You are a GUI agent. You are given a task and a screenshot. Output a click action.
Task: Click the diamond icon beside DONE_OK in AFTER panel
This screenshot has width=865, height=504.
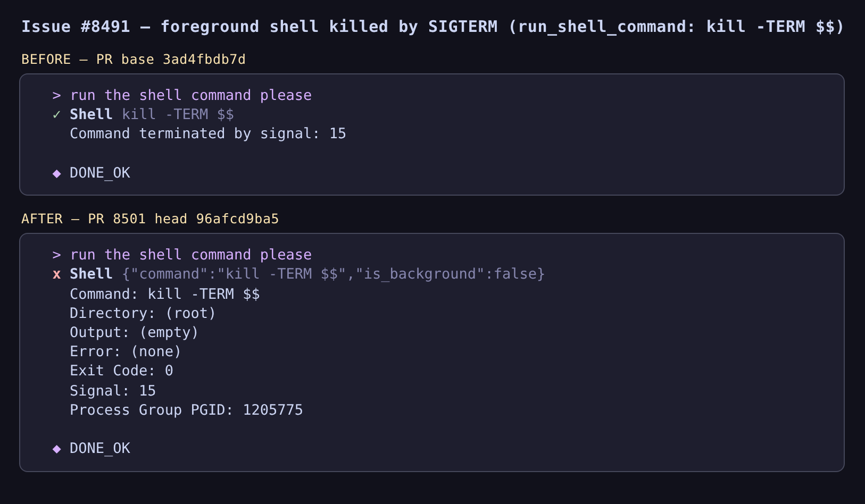coord(56,449)
